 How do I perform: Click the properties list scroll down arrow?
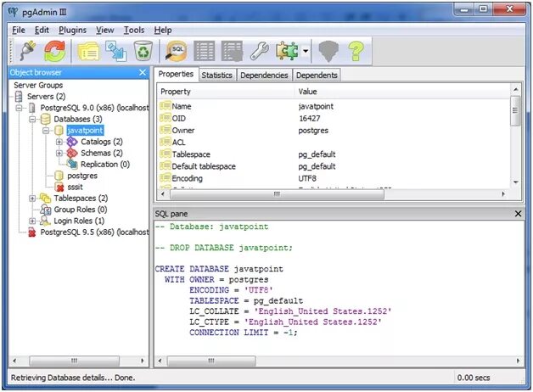pyautogui.click(x=516, y=182)
